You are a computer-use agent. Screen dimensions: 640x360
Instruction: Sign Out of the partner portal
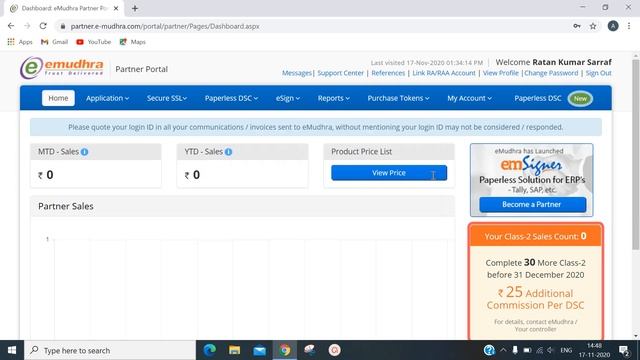point(598,73)
